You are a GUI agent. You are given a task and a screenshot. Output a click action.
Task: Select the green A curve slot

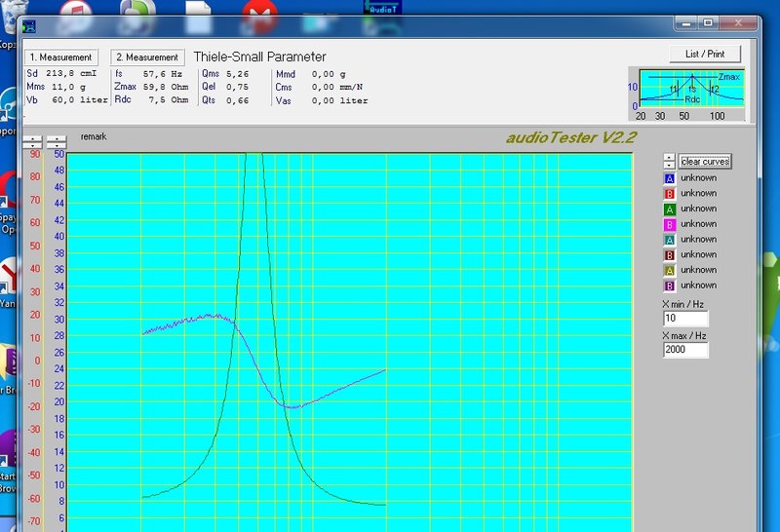pos(670,209)
